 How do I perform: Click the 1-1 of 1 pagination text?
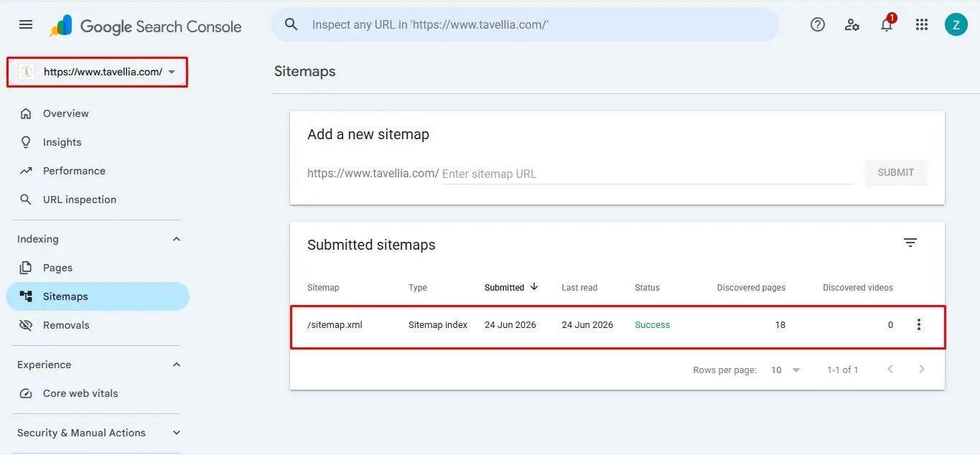(842, 370)
